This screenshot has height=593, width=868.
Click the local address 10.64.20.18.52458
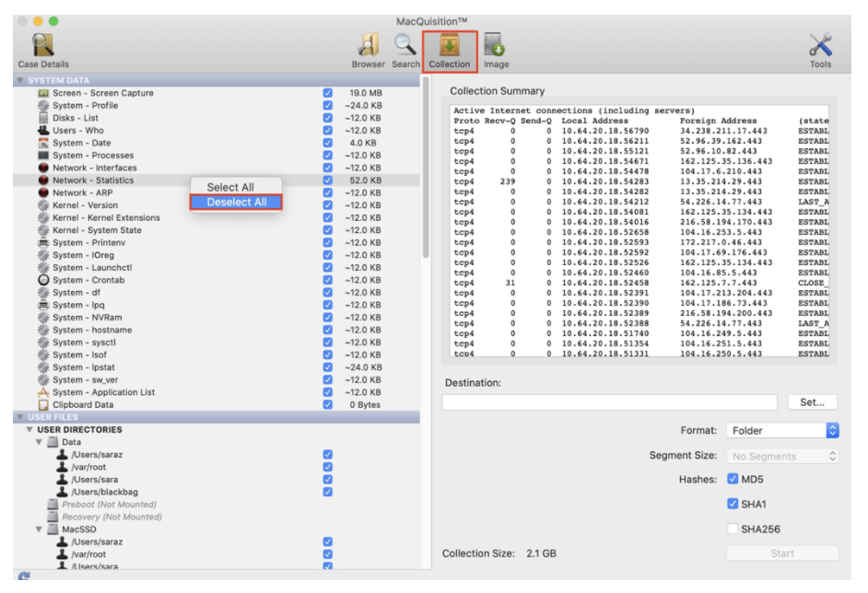[x=605, y=283]
